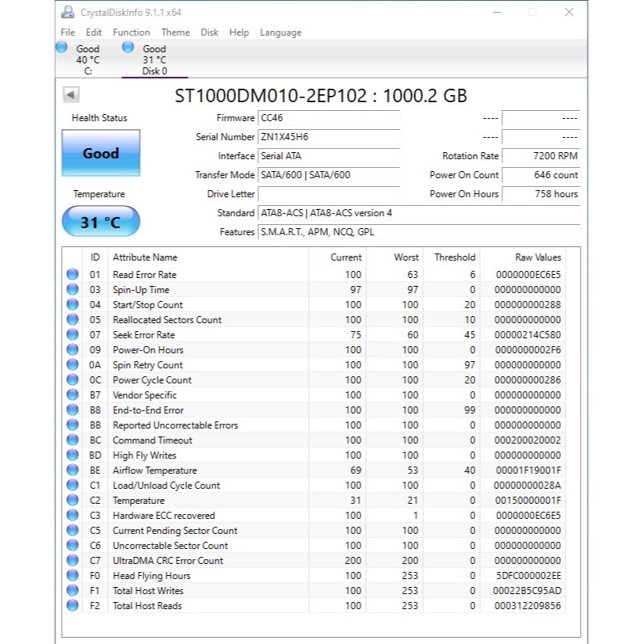Click the Good health status button
This screenshot has height=644, width=644.
click(101, 154)
